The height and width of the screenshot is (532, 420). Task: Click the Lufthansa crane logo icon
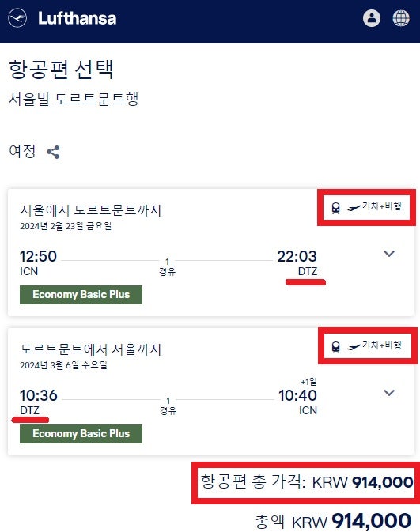pos(17,18)
